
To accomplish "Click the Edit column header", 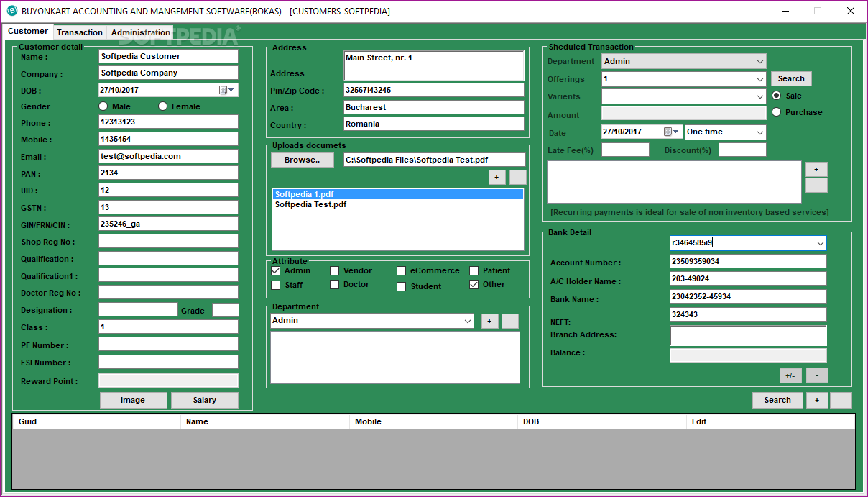I will [x=770, y=421].
